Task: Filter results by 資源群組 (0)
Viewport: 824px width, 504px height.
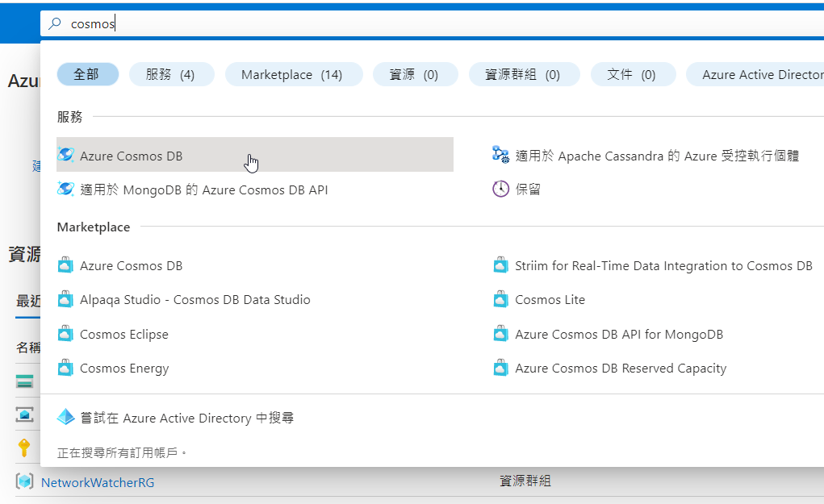Action: point(524,74)
